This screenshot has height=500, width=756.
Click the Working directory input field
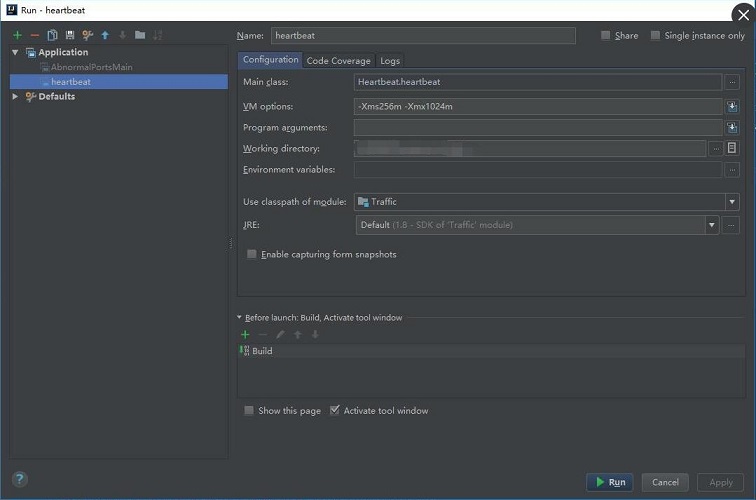(x=530, y=149)
